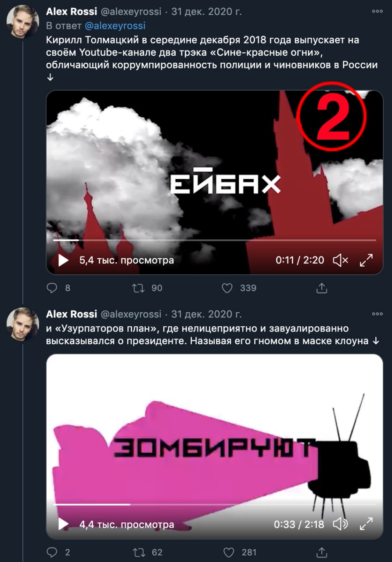Image resolution: width=392 pixels, height=562 pixels.
Task: Open more options for the second tweet
Action: [x=377, y=314]
